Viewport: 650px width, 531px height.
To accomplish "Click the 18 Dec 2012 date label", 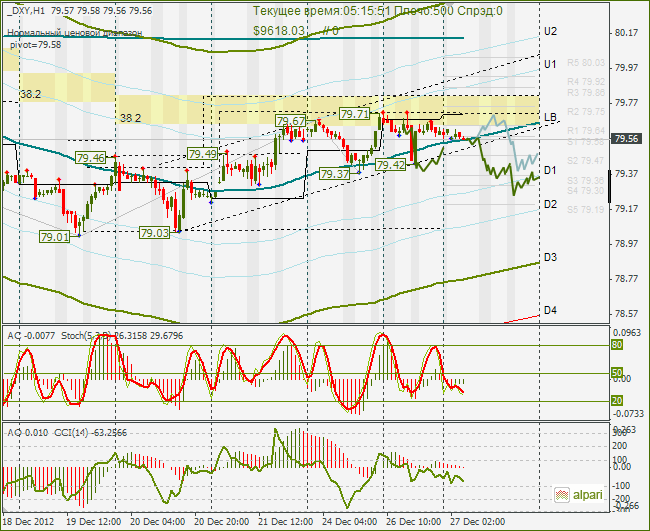I will pyautogui.click(x=28, y=521).
